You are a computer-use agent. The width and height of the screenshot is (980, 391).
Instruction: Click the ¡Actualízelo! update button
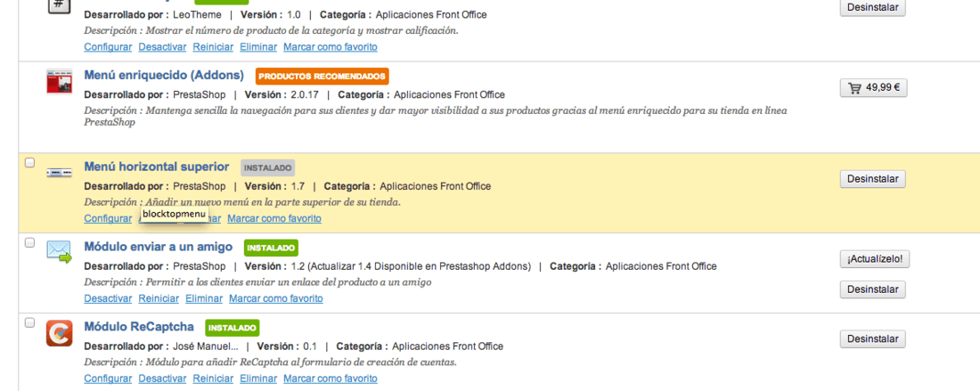point(874,259)
